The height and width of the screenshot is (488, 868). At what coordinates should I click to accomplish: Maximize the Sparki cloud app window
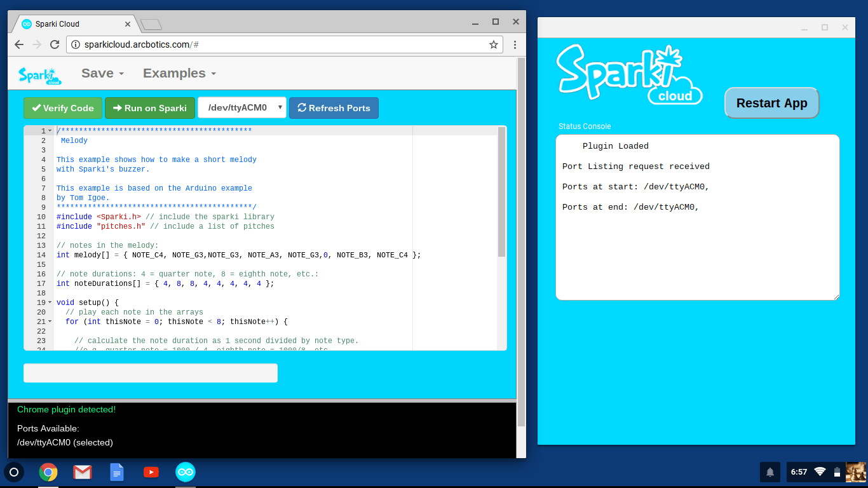tap(825, 27)
